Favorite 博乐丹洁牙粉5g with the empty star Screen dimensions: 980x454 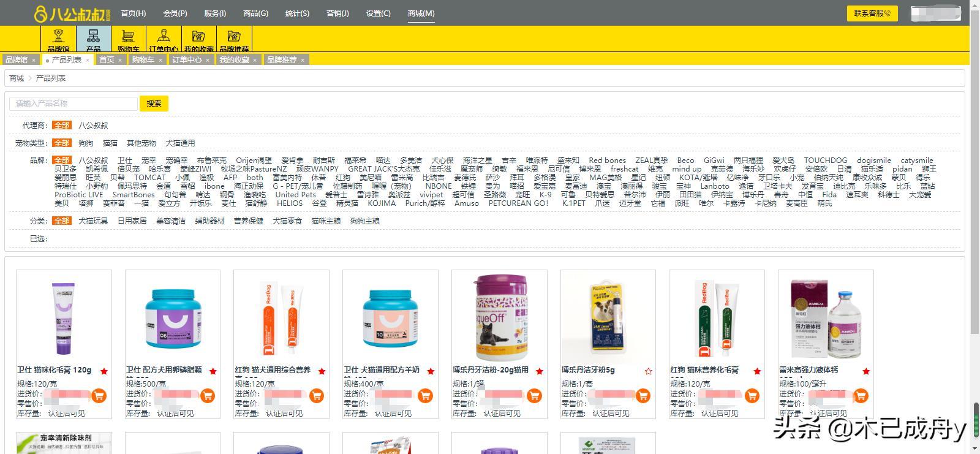[x=649, y=371]
